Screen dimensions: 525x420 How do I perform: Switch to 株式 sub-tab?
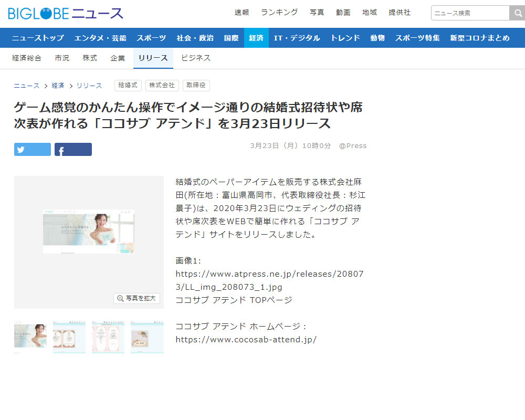(90, 58)
